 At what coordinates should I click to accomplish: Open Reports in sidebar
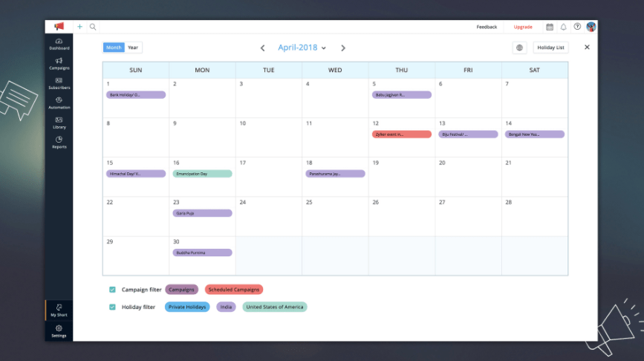pyautogui.click(x=59, y=143)
